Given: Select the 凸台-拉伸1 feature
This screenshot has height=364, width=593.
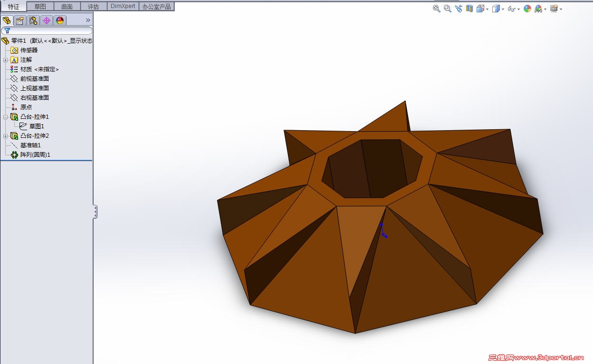Looking at the screenshot, I should [35, 117].
